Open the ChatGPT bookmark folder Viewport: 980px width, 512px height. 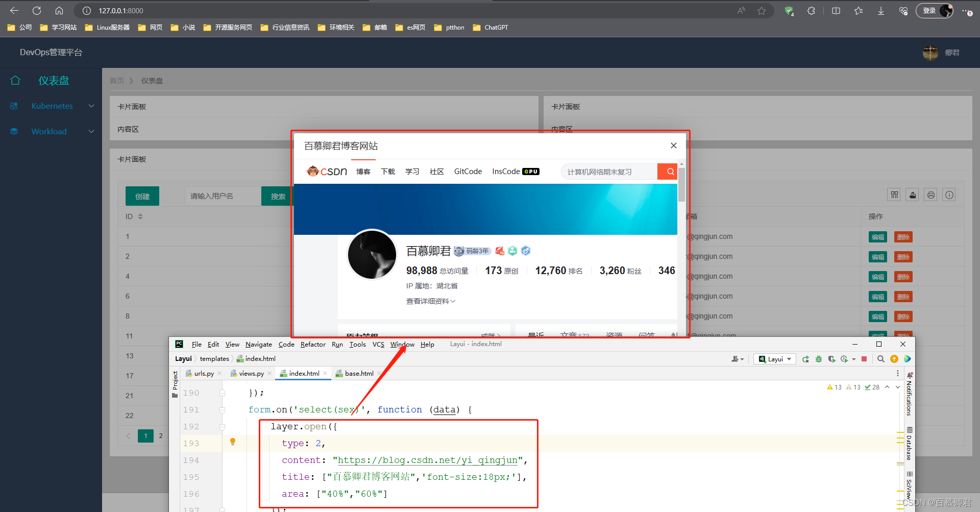click(490, 28)
